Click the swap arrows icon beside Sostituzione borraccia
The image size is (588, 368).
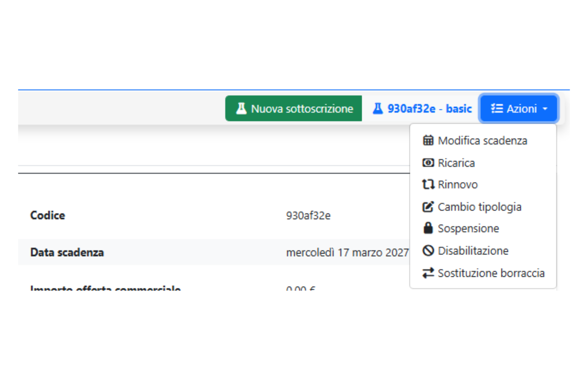coord(428,273)
